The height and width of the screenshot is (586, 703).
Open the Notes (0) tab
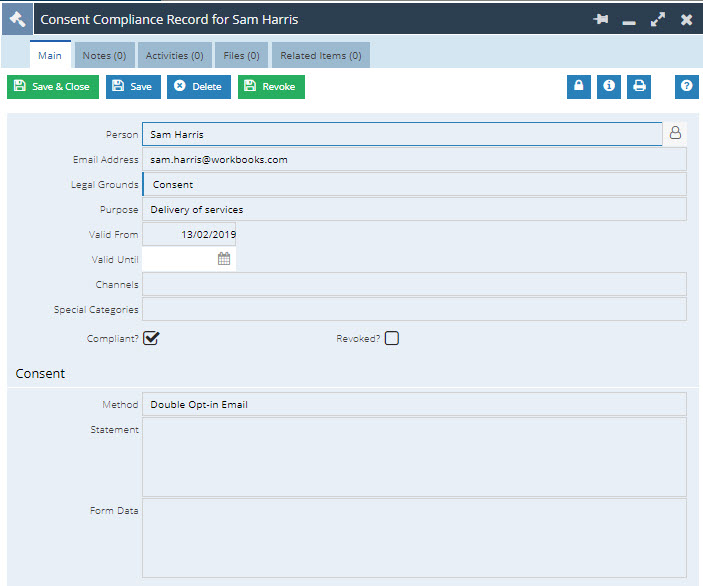[104, 55]
